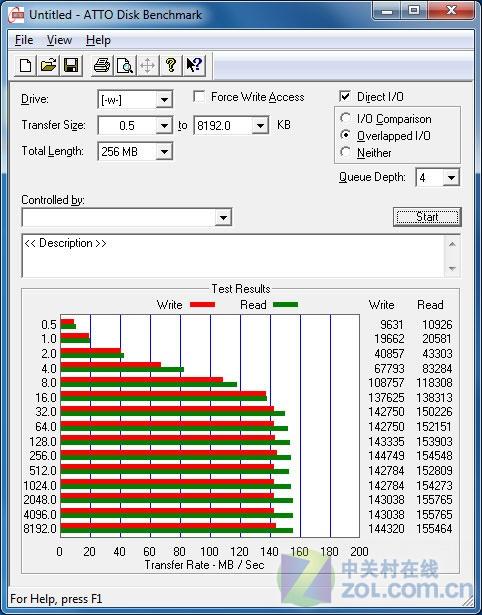This screenshot has height=615, width=482.
Task: Click the 8192.0 row label in chart
Action: coord(40,529)
